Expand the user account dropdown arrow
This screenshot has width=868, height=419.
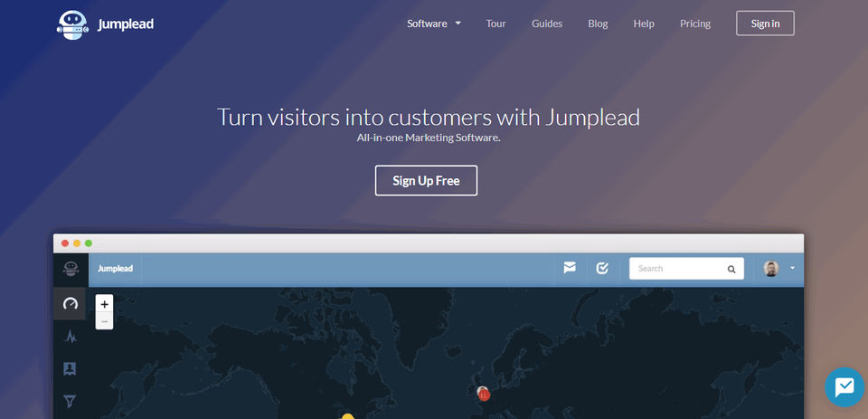[792, 268]
